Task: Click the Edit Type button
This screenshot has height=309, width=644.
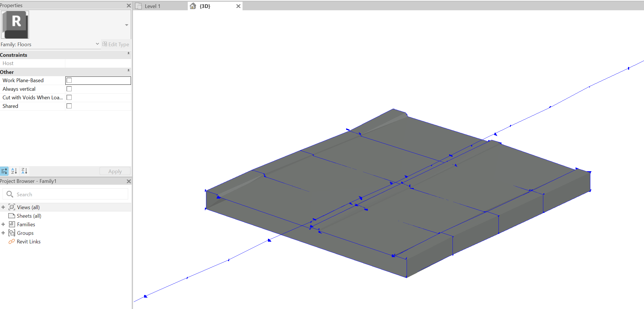Action: click(116, 44)
